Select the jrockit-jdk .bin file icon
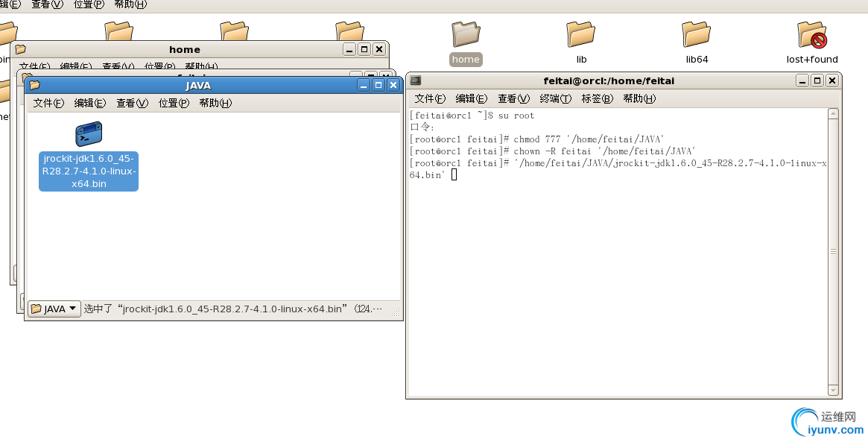The image size is (868, 442). click(89, 134)
